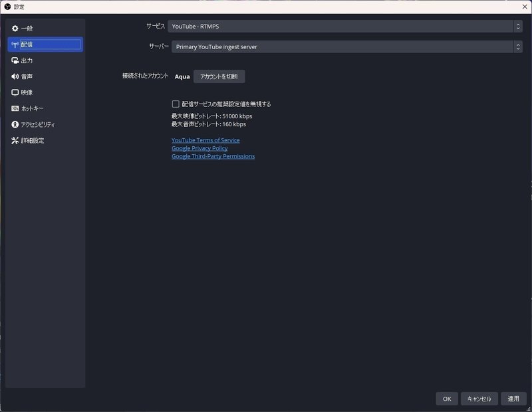Click the window resize grip at bottom corner
The width and height of the screenshot is (532, 412).
(x=528, y=409)
